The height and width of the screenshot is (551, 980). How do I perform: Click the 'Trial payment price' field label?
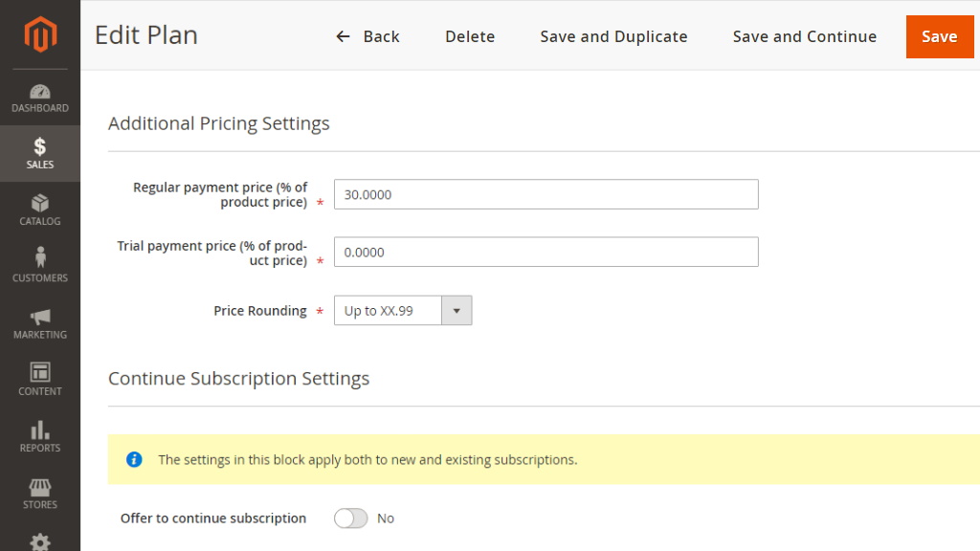(212, 253)
